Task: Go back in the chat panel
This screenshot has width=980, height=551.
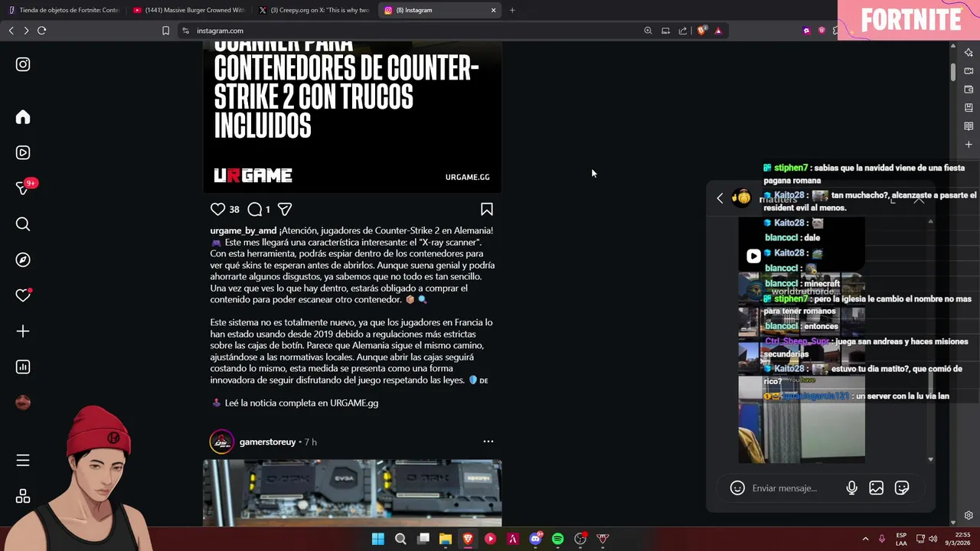Action: coord(720,198)
